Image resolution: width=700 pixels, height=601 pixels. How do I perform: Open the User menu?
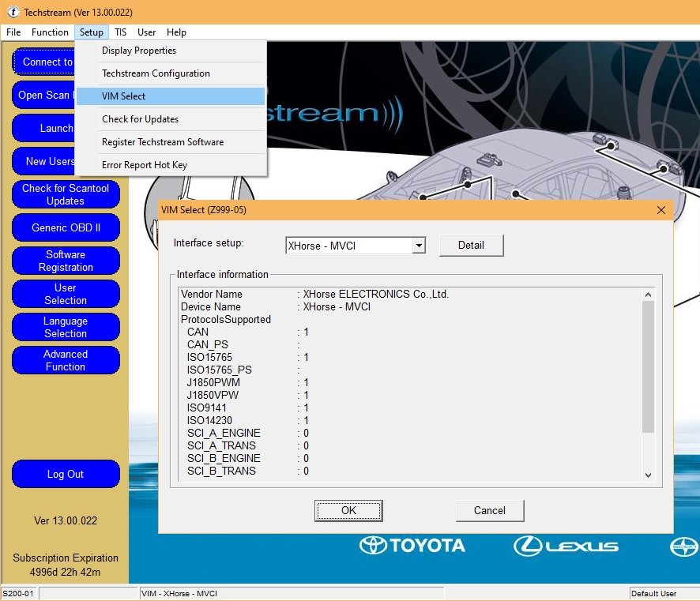click(x=146, y=32)
